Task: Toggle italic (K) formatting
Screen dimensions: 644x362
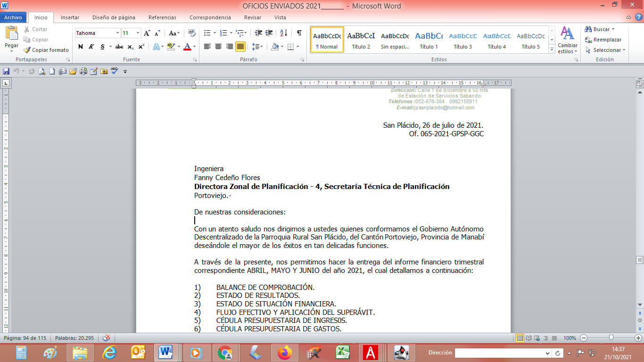Action: click(91, 47)
